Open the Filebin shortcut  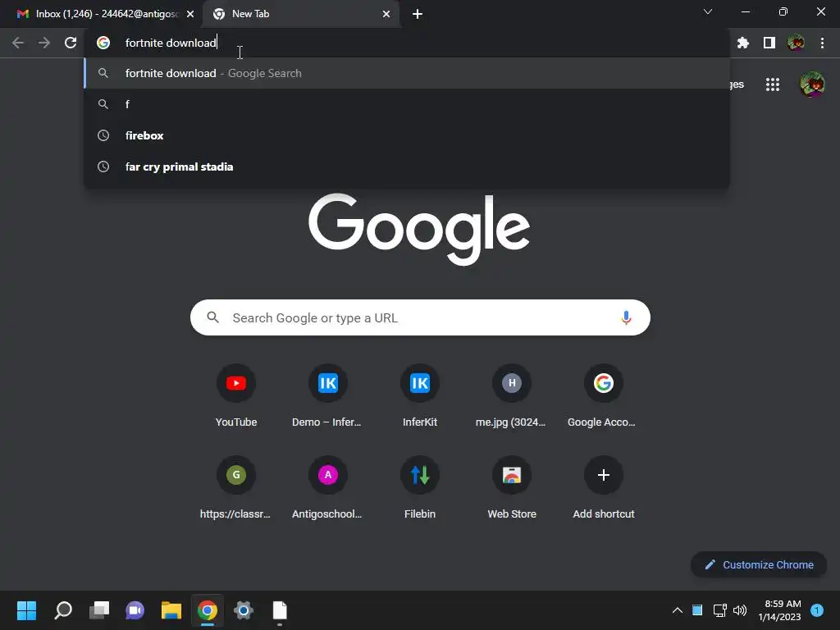(x=420, y=487)
